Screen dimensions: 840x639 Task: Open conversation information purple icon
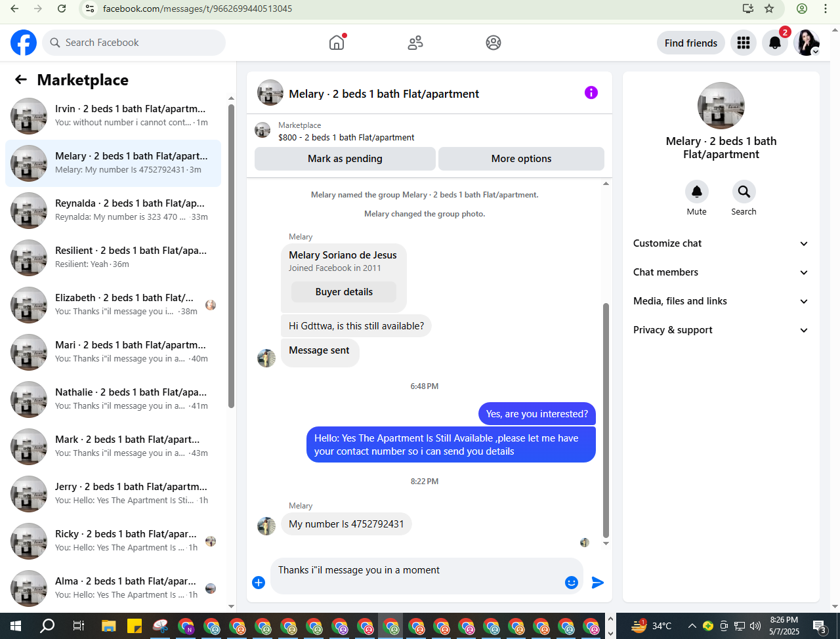591,93
